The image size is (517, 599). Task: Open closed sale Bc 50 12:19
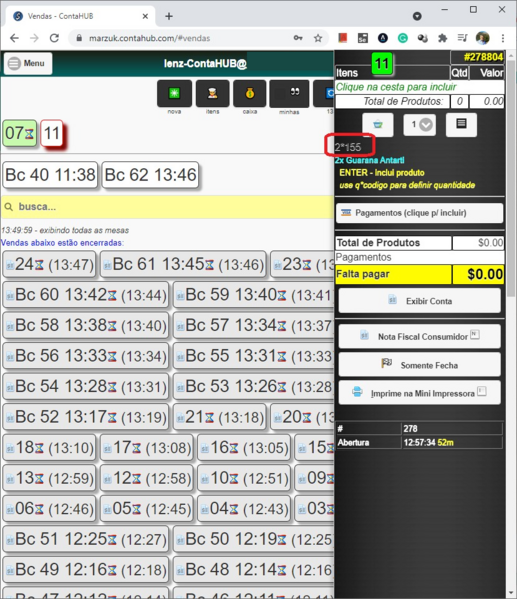(x=254, y=539)
